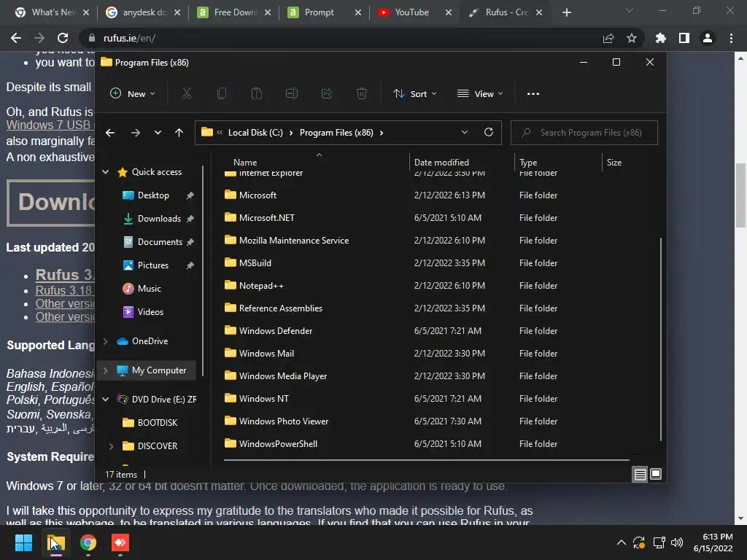The width and height of the screenshot is (747, 560).
Task: Collapse the DVD Drive (E:) tree node
Action: point(106,400)
